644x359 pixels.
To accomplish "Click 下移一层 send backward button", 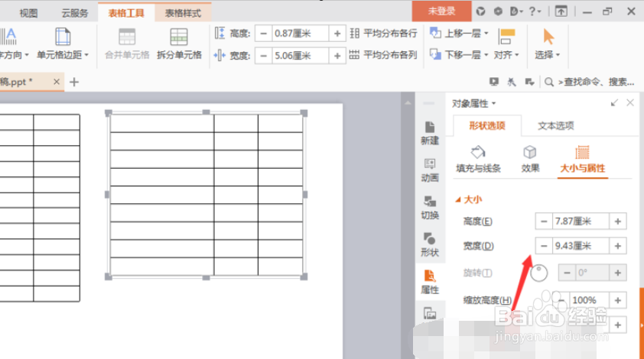I will 455,54.
